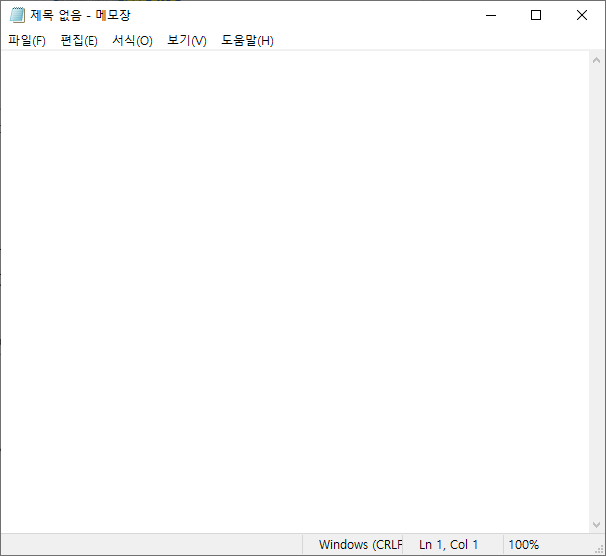Viewport: 606px width, 556px height.
Task: Maximize the 메모장 window
Action: [536, 15]
